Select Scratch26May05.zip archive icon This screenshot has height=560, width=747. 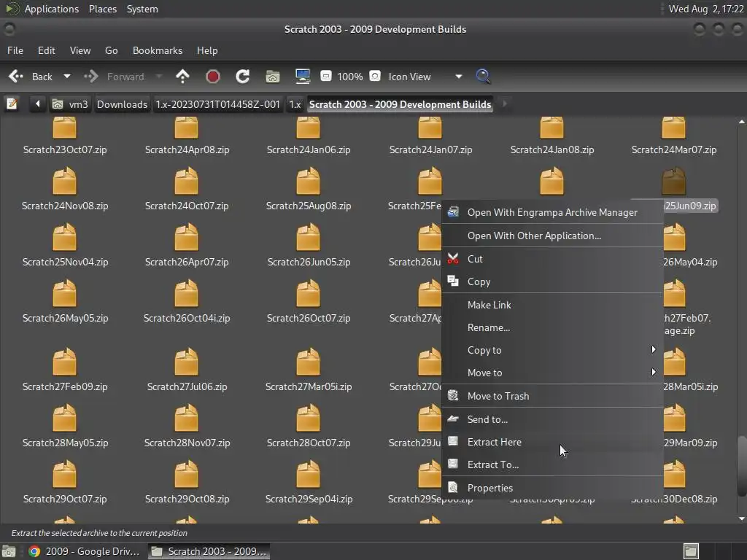[x=64, y=293]
